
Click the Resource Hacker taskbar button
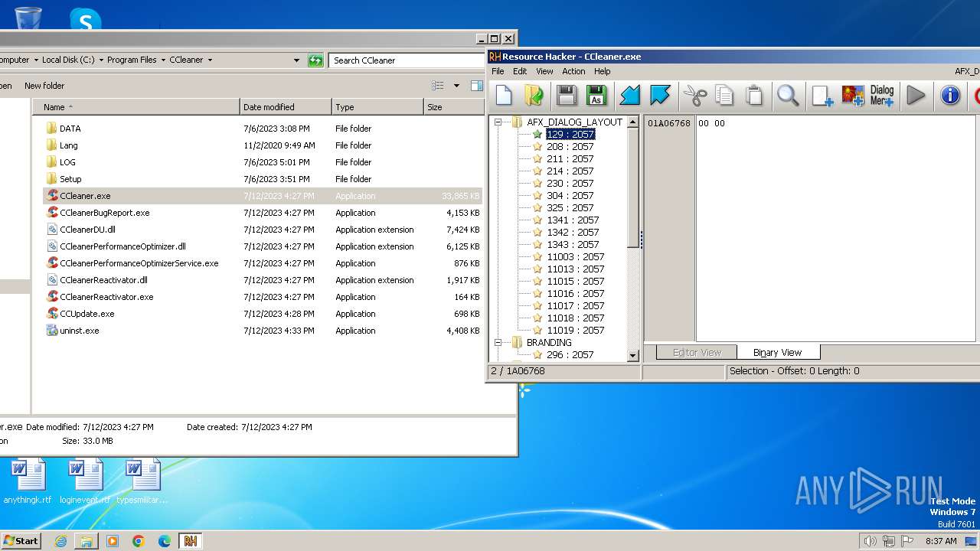click(190, 541)
